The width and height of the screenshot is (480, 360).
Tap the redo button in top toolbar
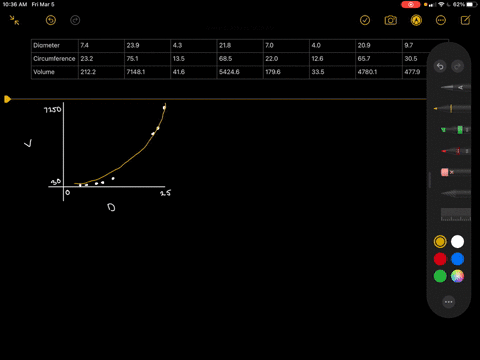point(75,20)
